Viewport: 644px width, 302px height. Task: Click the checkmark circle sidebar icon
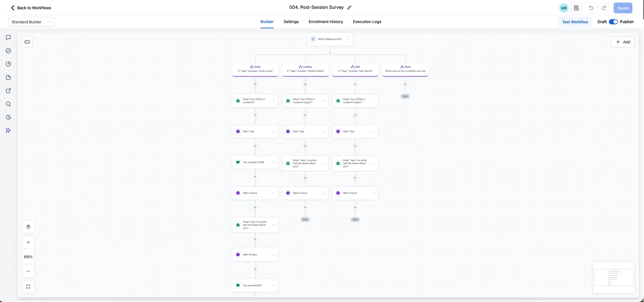(8, 51)
